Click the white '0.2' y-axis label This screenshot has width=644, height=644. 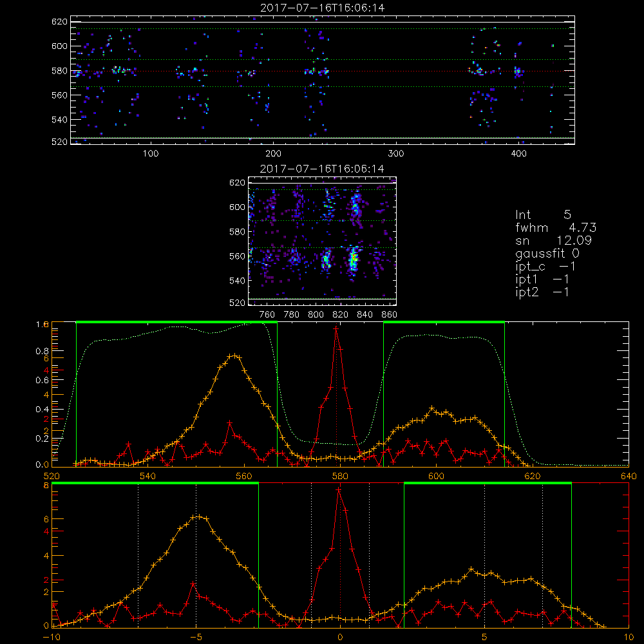[x=42, y=438]
